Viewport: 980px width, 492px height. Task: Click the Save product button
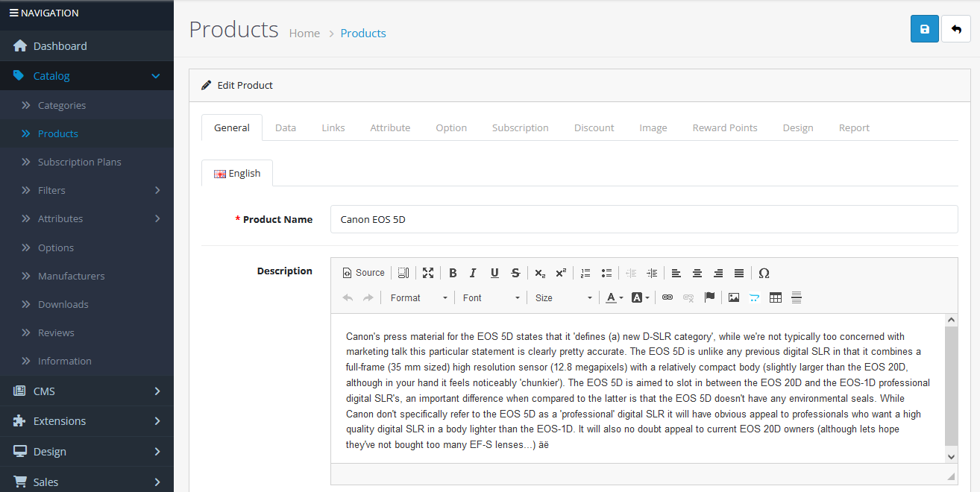click(925, 29)
